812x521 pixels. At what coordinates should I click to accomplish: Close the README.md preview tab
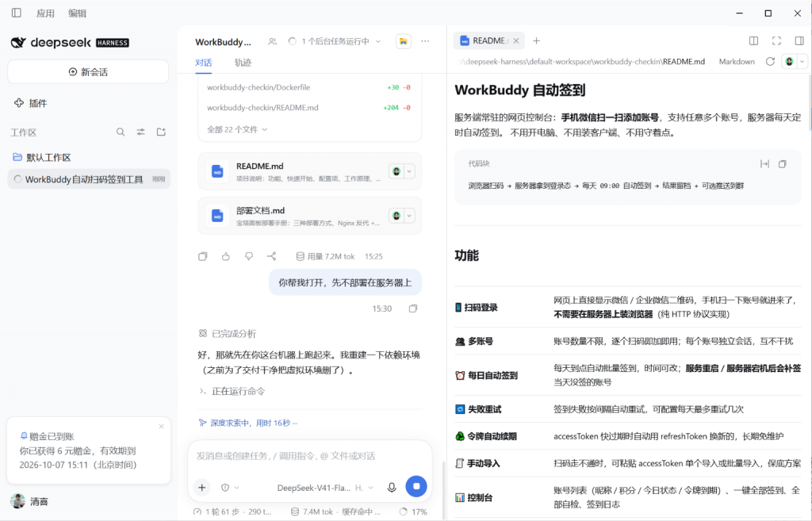pyautogui.click(x=515, y=40)
